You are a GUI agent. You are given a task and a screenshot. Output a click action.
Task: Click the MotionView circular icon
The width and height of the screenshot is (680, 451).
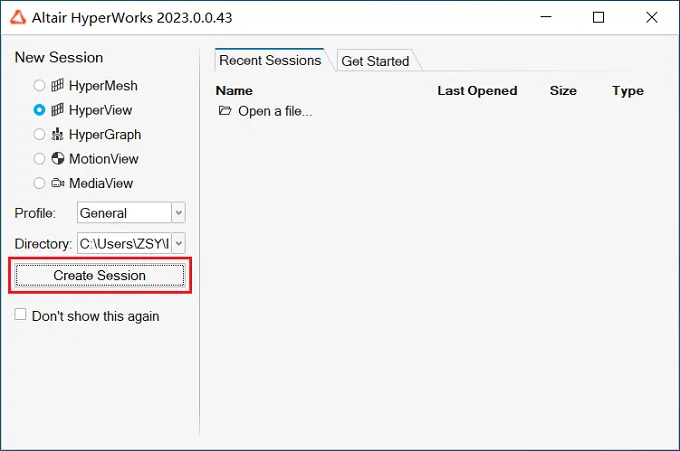point(57,158)
